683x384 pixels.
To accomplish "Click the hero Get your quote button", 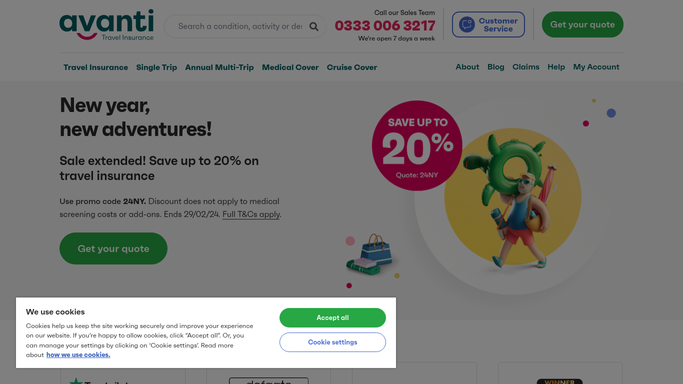I will pyautogui.click(x=113, y=248).
